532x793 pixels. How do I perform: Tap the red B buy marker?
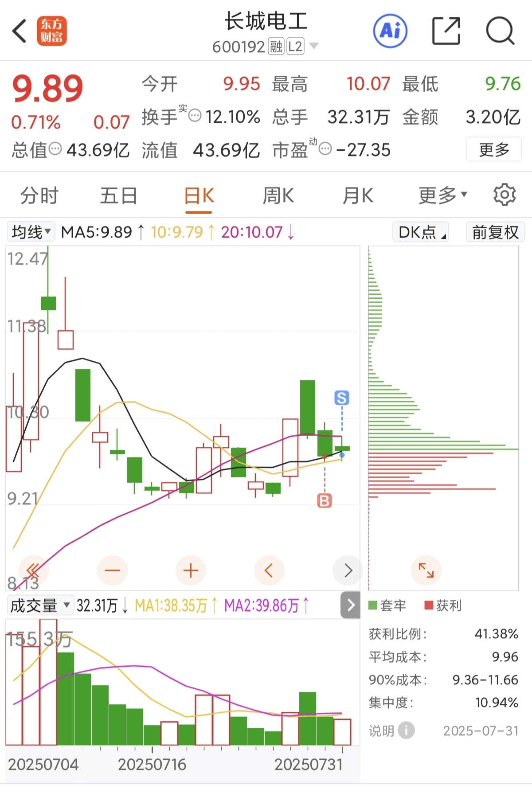pyautogui.click(x=325, y=501)
